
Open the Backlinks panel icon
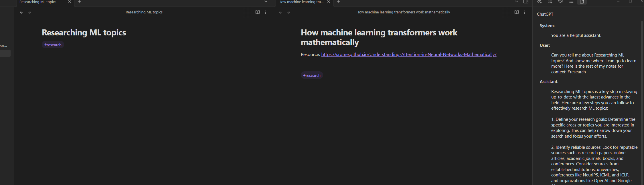[539, 1]
